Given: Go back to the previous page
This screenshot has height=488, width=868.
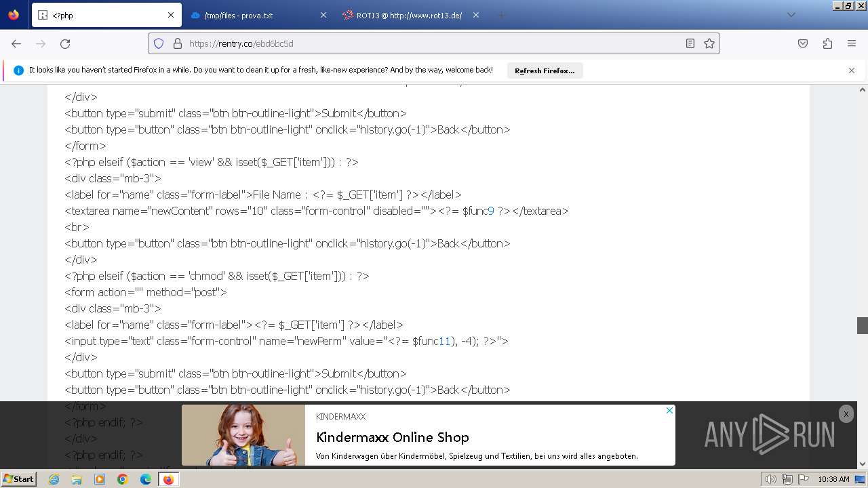Looking at the screenshot, I should pos(16,43).
